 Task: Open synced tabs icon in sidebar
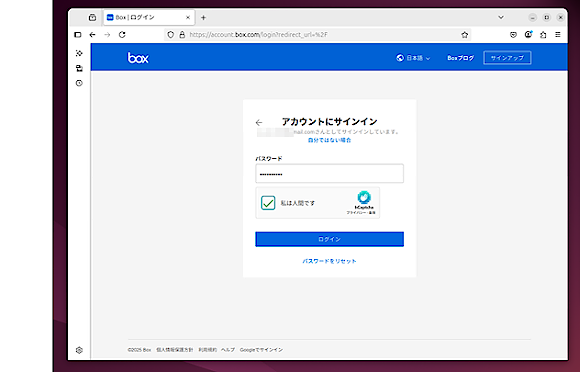(79, 68)
